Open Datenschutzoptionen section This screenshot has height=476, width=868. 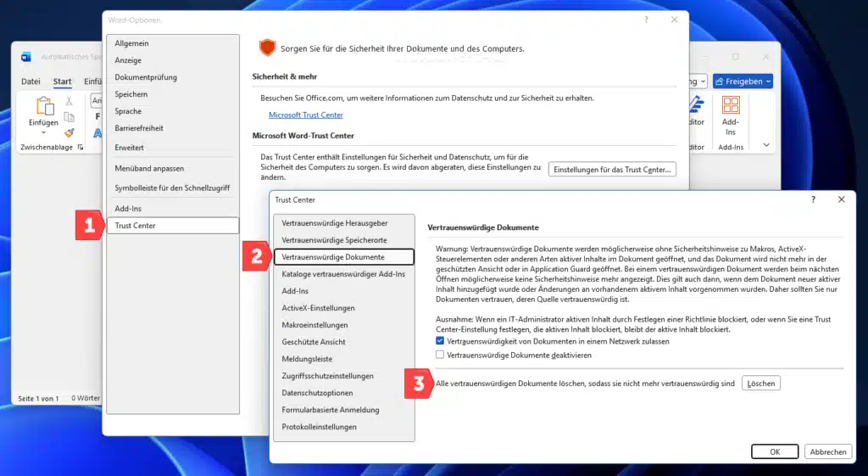(344, 393)
